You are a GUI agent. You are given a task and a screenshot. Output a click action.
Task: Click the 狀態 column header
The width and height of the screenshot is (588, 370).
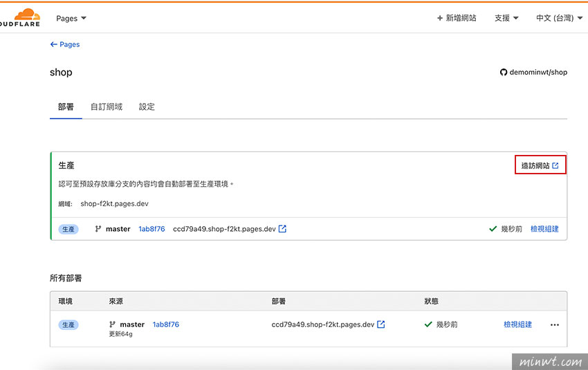431,301
